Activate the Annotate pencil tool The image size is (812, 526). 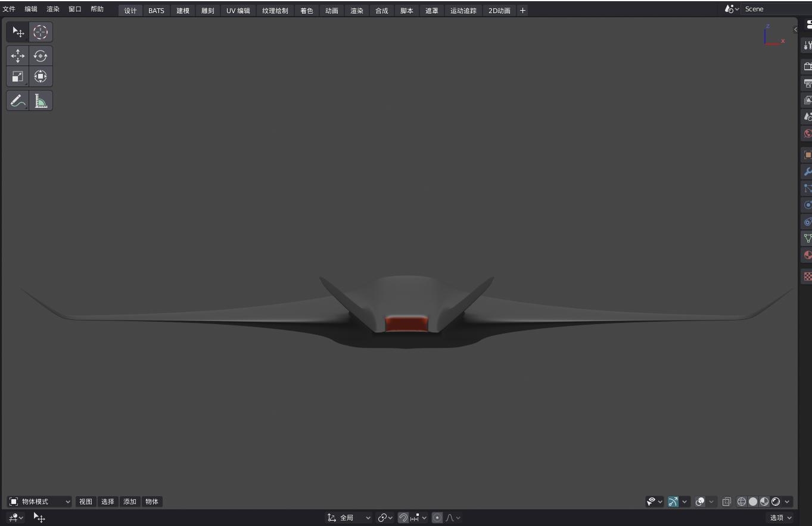pos(18,101)
